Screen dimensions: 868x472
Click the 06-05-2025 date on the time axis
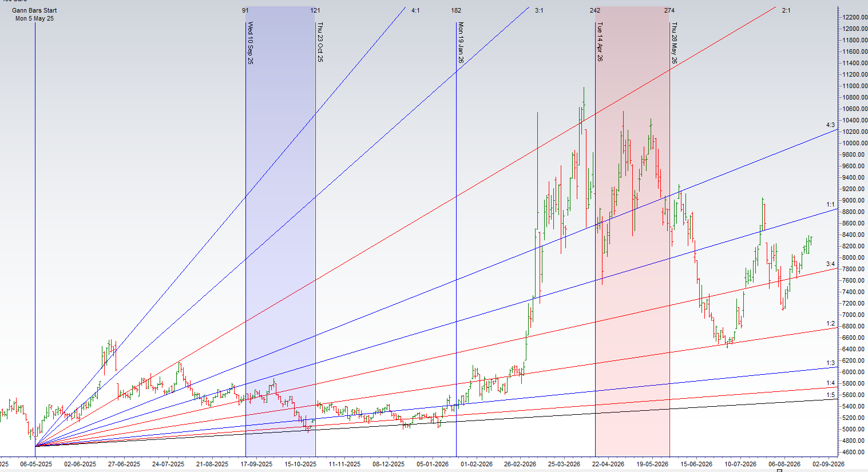[36, 464]
